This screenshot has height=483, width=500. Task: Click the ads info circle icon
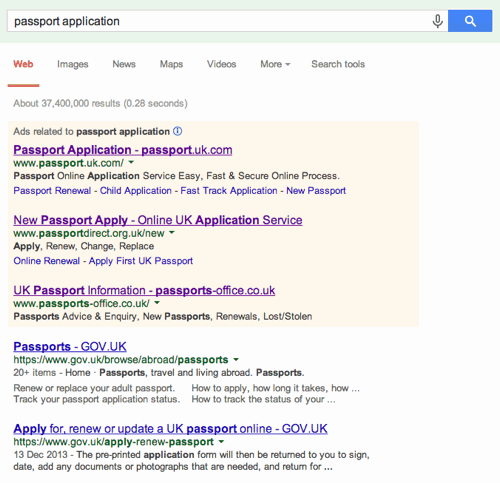click(x=178, y=131)
